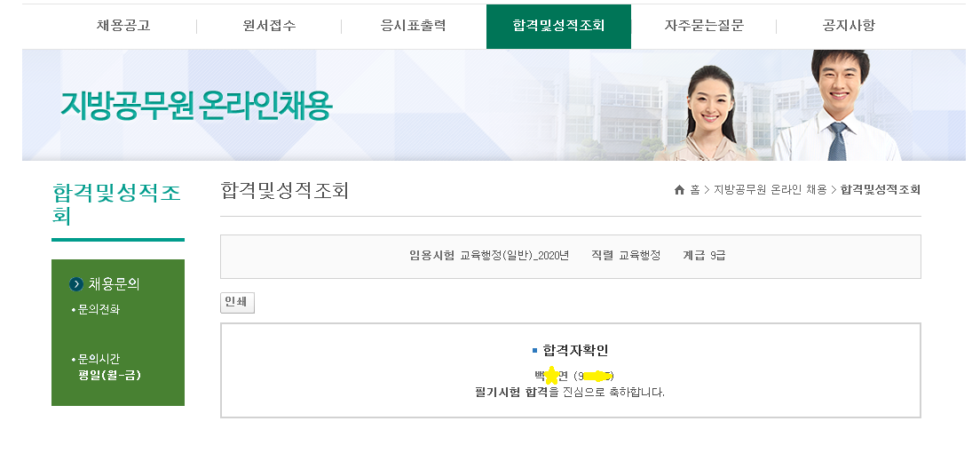The image size is (980, 469).
Task: Select 문의전화 in the sidebar
Action: pos(99,310)
